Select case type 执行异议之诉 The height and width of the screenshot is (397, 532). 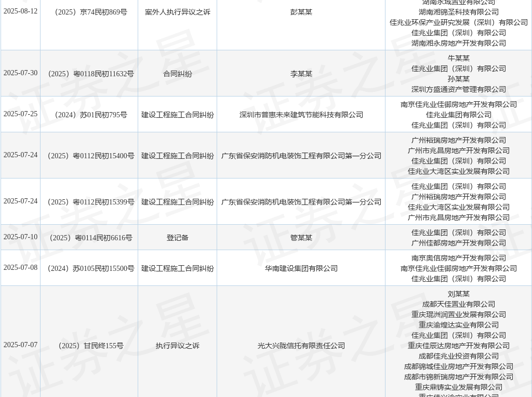(178, 346)
